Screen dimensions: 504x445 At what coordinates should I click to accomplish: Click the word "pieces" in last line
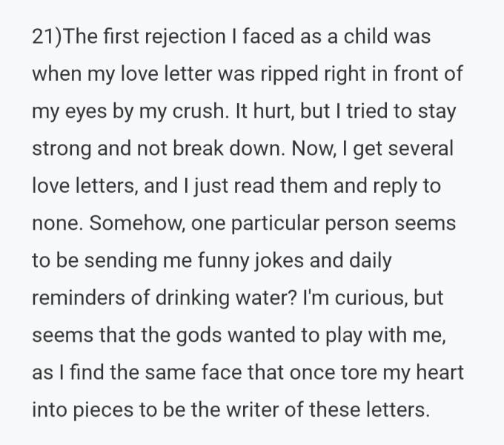[103, 410]
